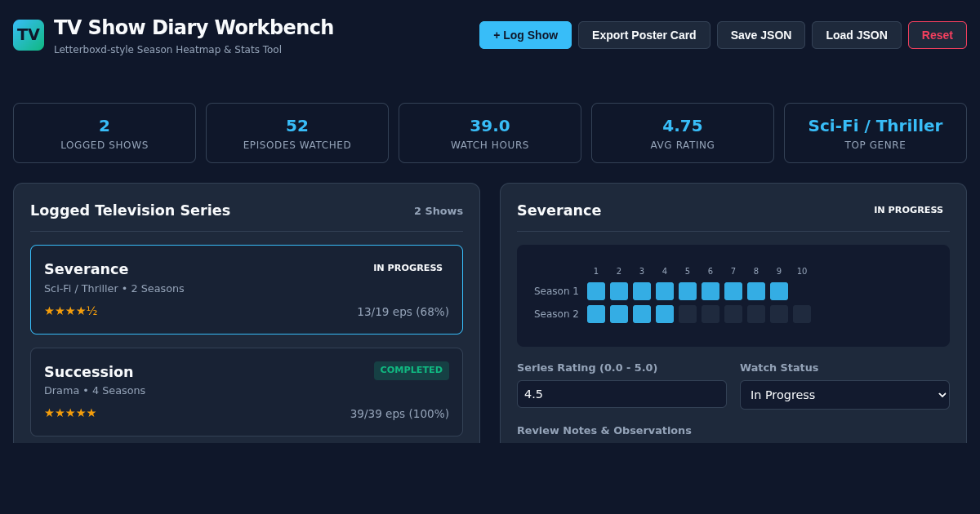Click Severance four-and-half star rating
The image size is (980, 514).
point(71,311)
